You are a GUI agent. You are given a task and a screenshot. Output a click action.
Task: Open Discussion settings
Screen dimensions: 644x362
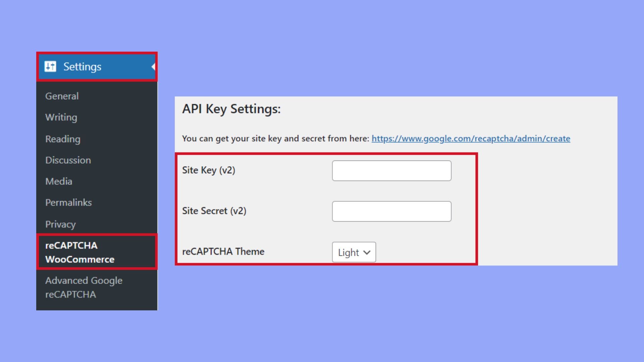[68, 160]
